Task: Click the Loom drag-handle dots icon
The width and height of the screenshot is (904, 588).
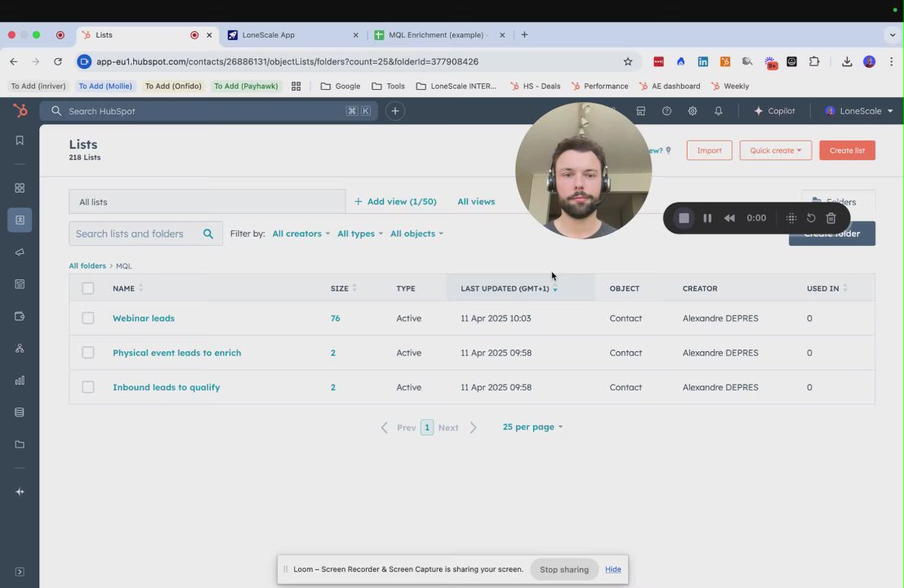Action: tap(791, 218)
